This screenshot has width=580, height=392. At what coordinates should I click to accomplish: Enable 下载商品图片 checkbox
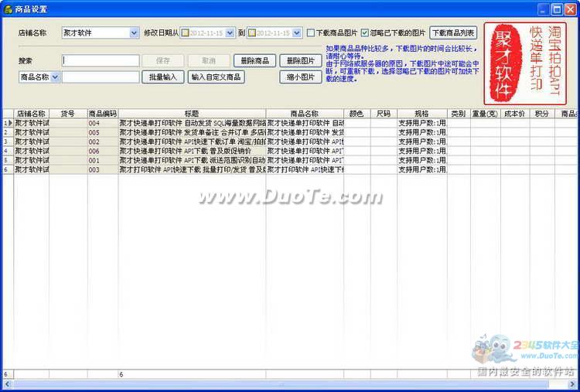tap(311, 33)
